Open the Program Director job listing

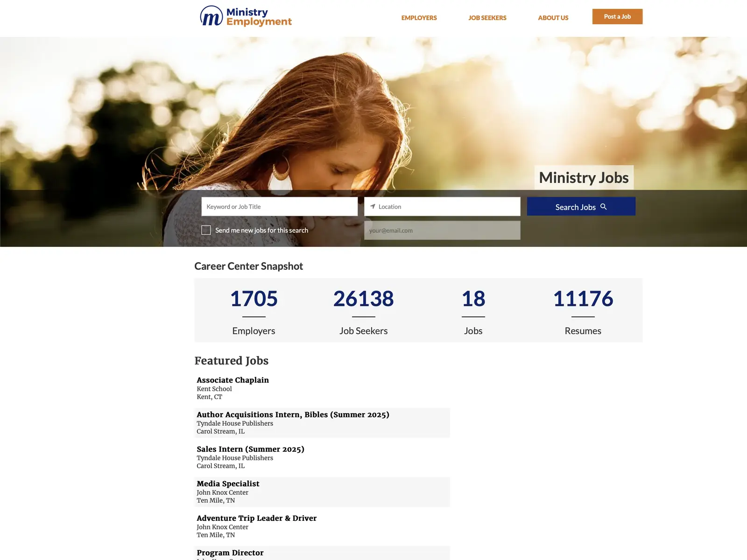(x=230, y=553)
